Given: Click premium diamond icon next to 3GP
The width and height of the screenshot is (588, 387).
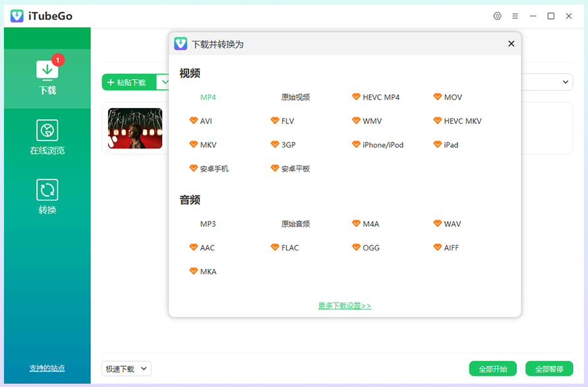Looking at the screenshot, I should point(275,144).
